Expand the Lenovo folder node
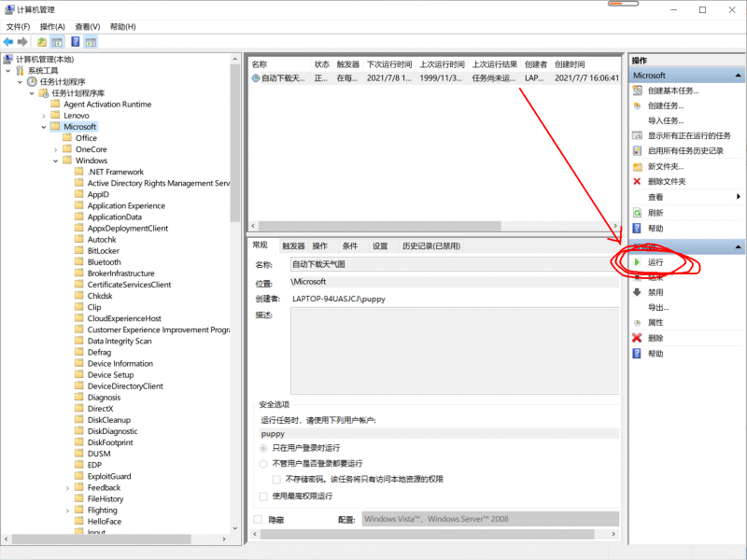The height and width of the screenshot is (560, 747). coord(54,116)
